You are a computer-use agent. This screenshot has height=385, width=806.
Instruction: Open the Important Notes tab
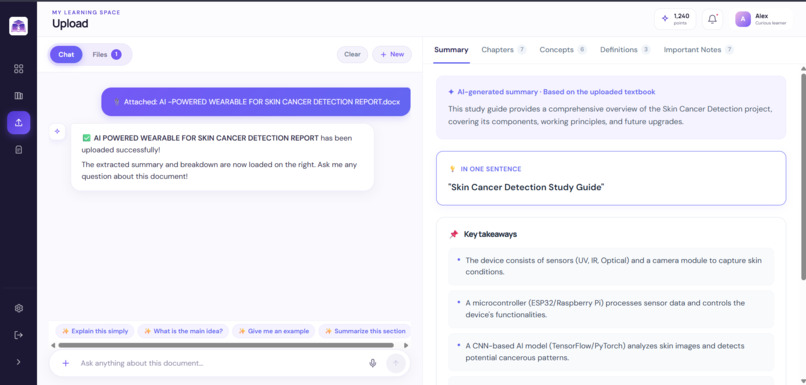[699, 50]
